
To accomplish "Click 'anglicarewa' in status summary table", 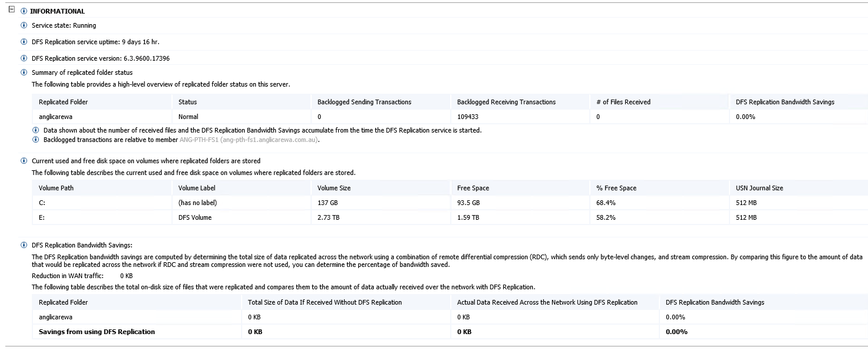I will (55, 117).
